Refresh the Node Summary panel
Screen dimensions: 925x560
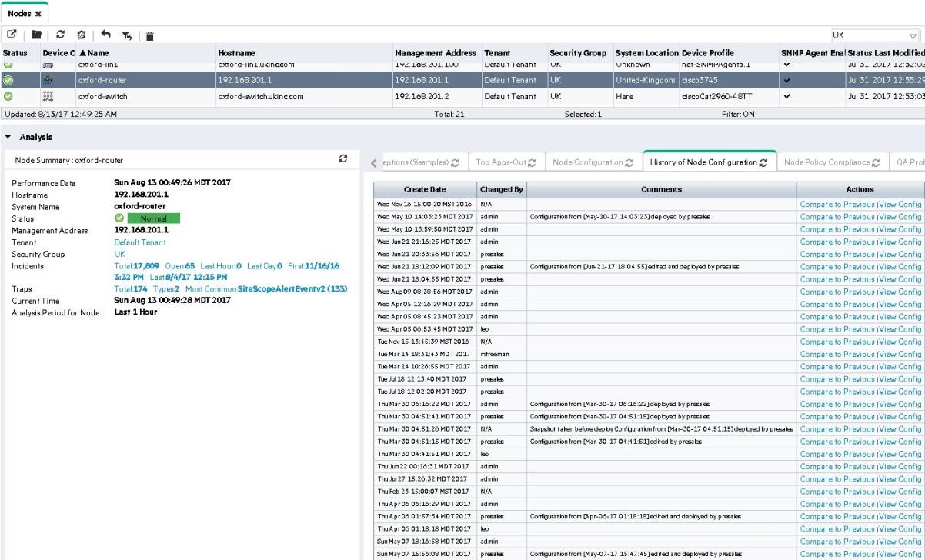coord(344,158)
